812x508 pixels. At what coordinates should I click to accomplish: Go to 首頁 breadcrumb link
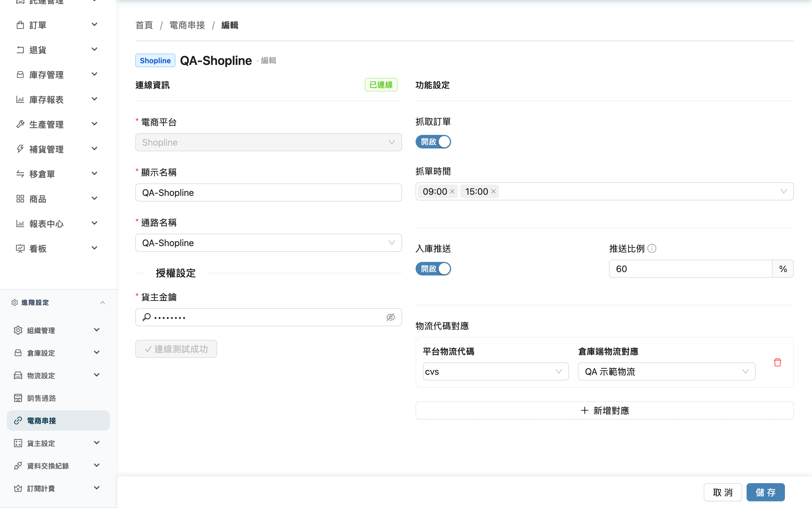tap(144, 25)
